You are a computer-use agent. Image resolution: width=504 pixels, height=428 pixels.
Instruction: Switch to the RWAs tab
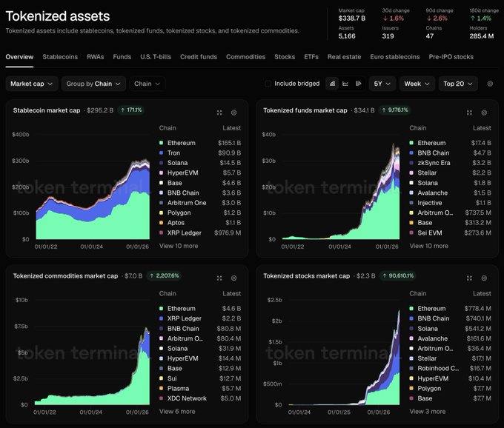point(95,57)
